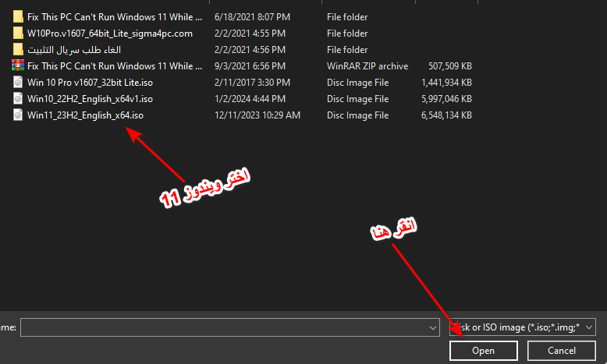Click the date 6/18/2021 8:07 PM

click(x=253, y=17)
